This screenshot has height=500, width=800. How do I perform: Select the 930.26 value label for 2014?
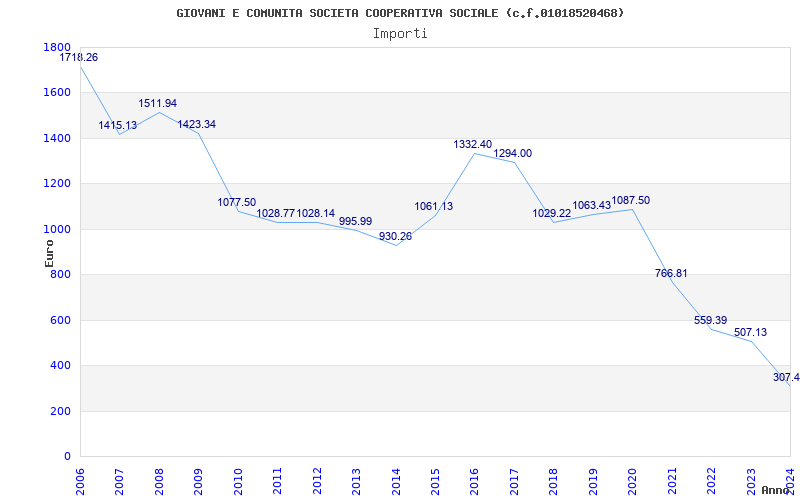(x=395, y=236)
